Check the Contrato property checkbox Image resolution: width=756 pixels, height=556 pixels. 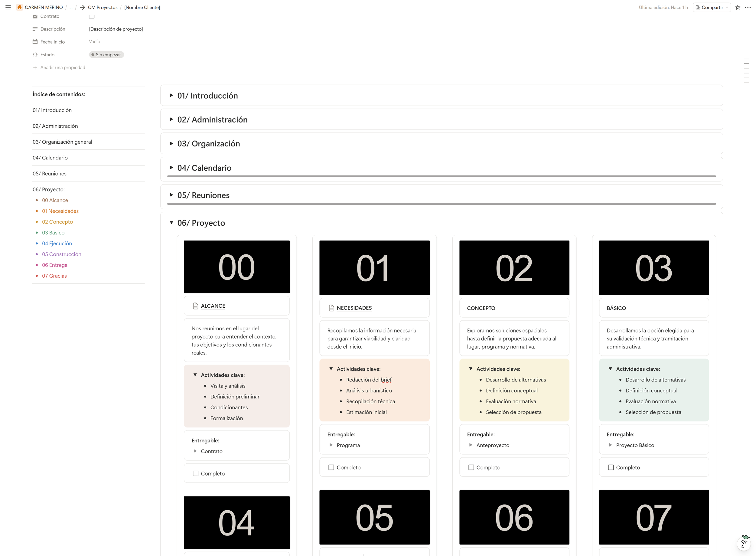pyautogui.click(x=91, y=16)
